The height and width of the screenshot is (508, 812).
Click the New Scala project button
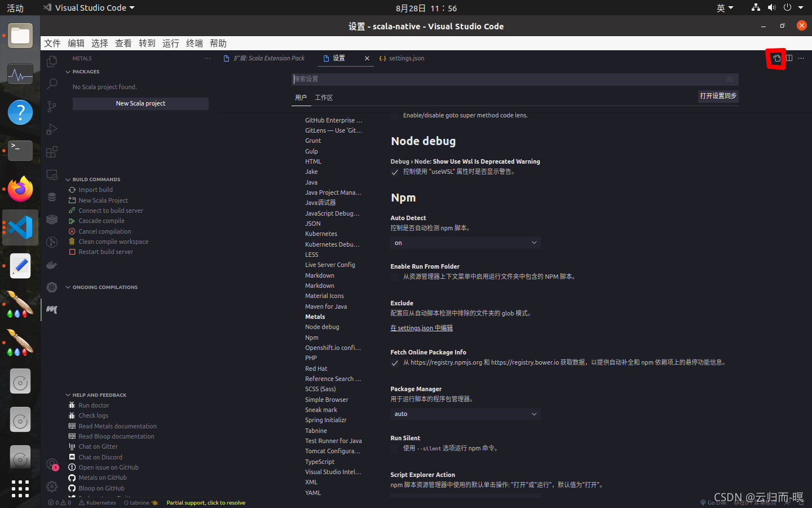(140, 103)
